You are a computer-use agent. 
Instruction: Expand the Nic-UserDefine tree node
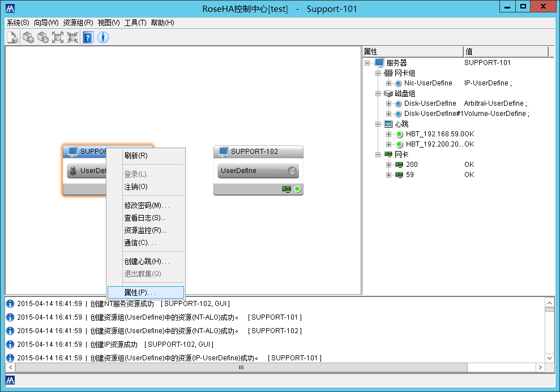pyautogui.click(x=388, y=83)
